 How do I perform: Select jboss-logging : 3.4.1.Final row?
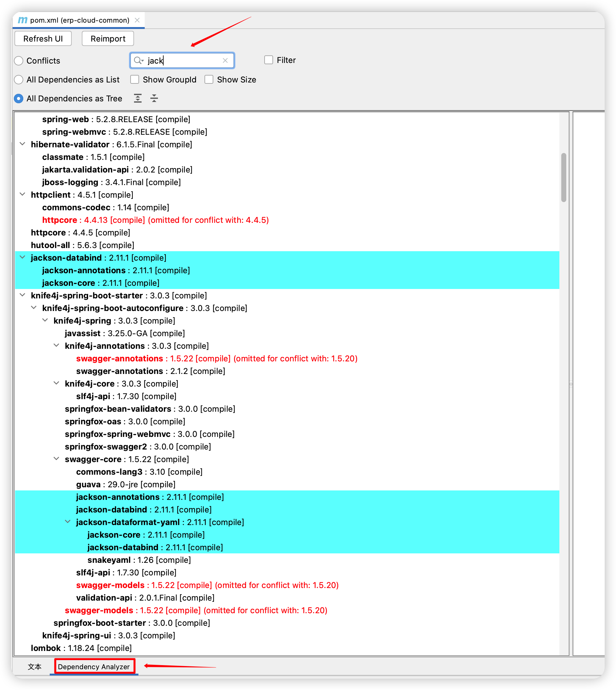click(x=111, y=182)
